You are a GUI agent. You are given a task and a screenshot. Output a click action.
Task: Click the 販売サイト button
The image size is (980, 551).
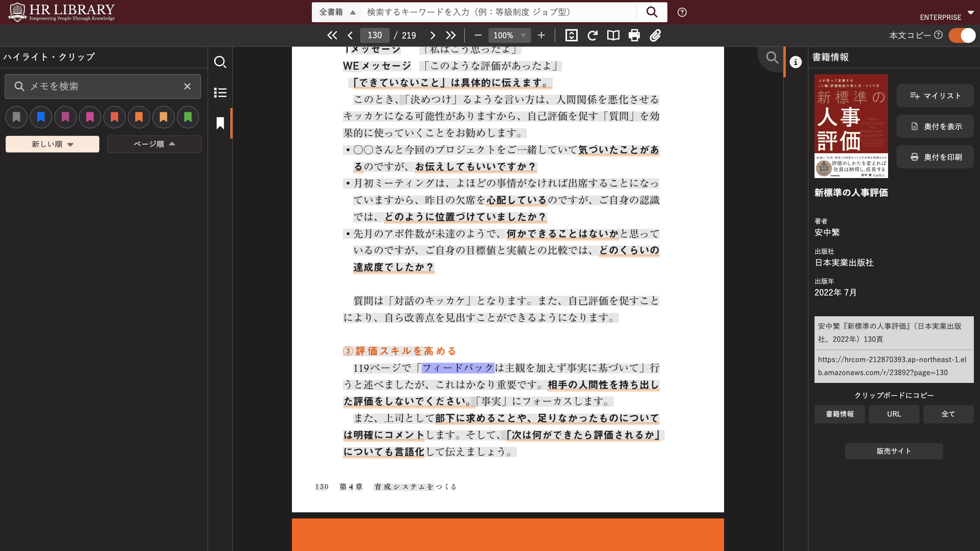tap(893, 451)
